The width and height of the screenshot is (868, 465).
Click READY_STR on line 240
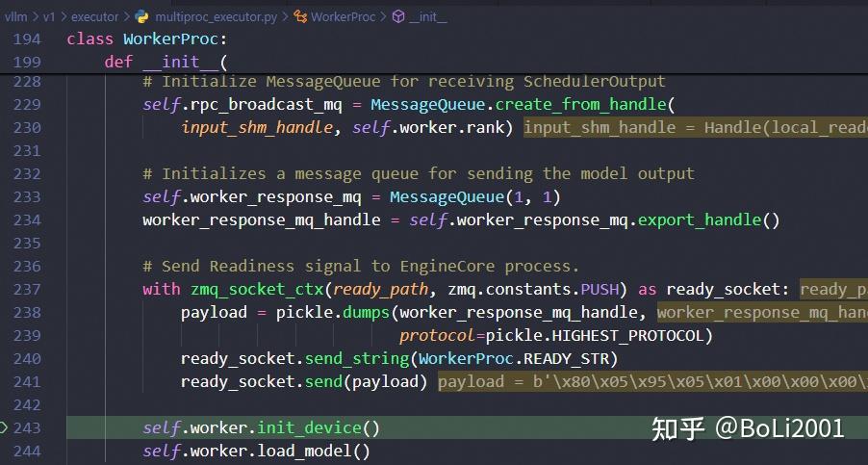point(566,359)
